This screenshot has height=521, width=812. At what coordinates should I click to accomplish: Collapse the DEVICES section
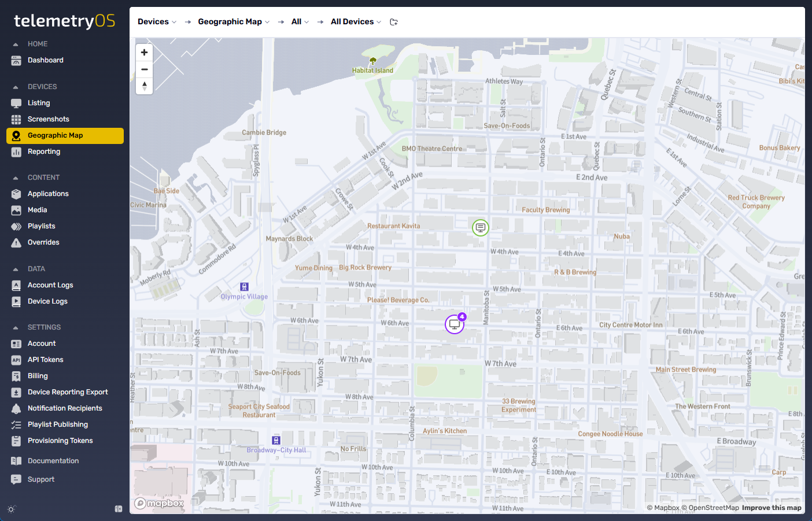[16, 87]
